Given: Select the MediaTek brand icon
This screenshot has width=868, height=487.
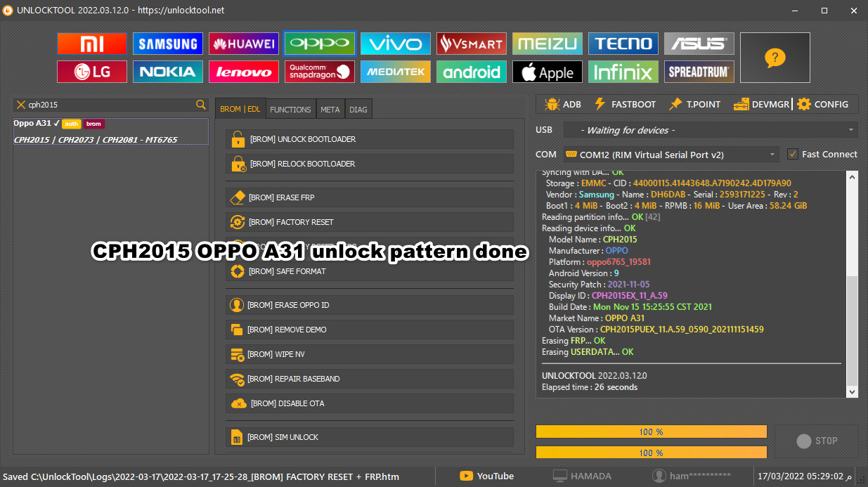Looking at the screenshot, I should point(396,72).
